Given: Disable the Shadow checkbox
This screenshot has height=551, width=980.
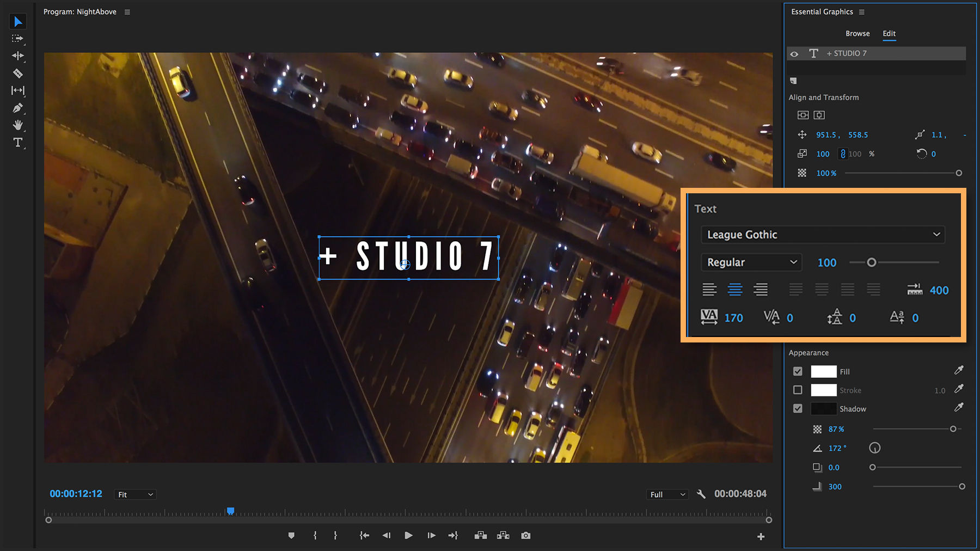Looking at the screenshot, I should pos(798,408).
